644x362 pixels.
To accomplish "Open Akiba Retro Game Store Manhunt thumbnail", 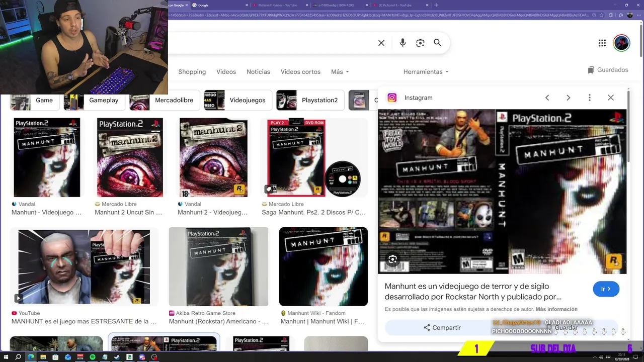I will click(x=218, y=266).
